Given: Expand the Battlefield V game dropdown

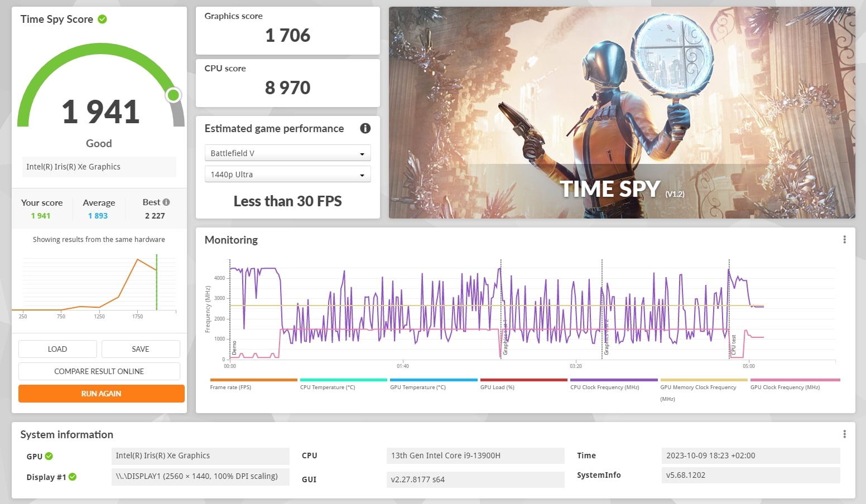Looking at the screenshot, I should pyautogui.click(x=287, y=153).
